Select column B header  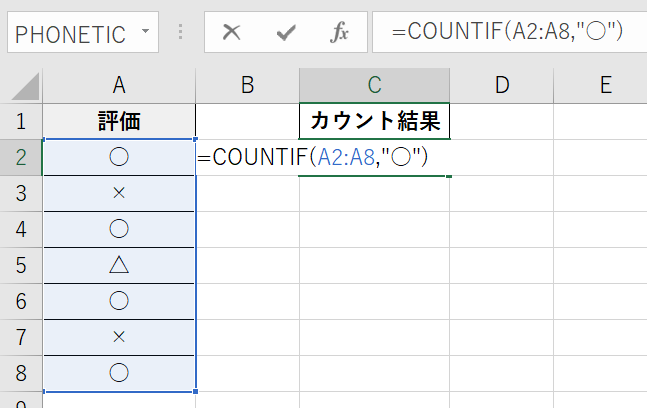click(247, 86)
